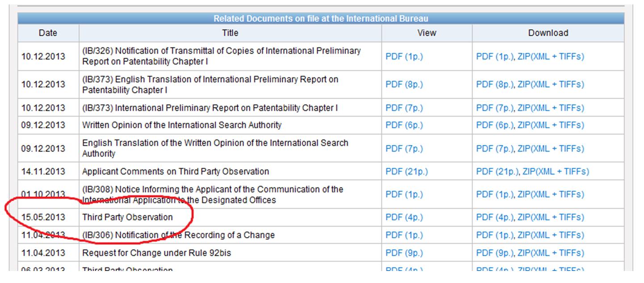Download ZIP for IB/373 International Preliminary Report
644x283 pixels.
point(550,108)
